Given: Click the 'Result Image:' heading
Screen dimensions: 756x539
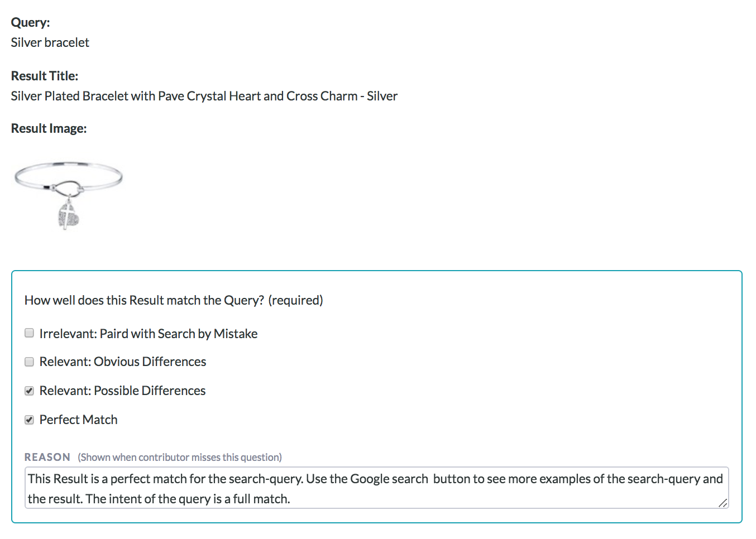Looking at the screenshot, I should tap(49, 128).
